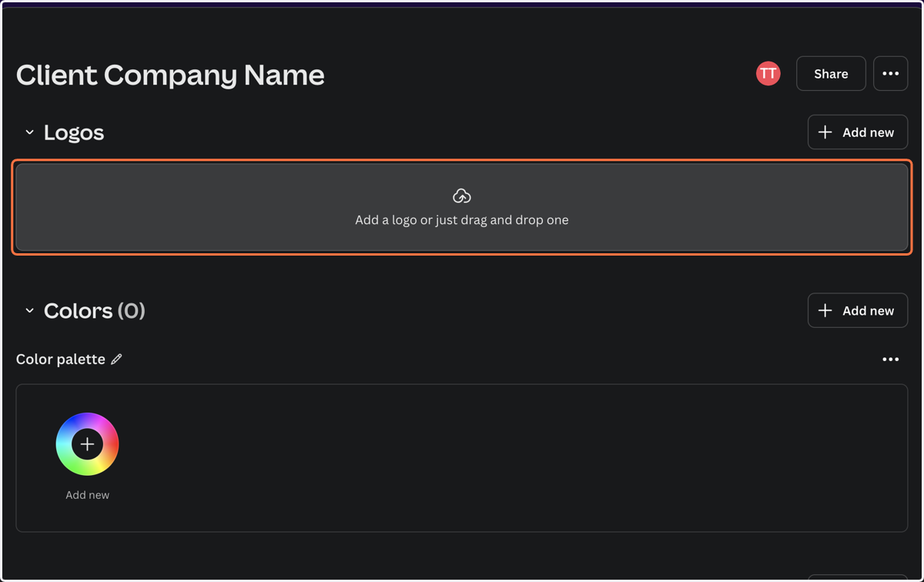Click the logo upload drop area
This screenshot has width=924, height=582.
pyautogui.click(x=462, y=207)
